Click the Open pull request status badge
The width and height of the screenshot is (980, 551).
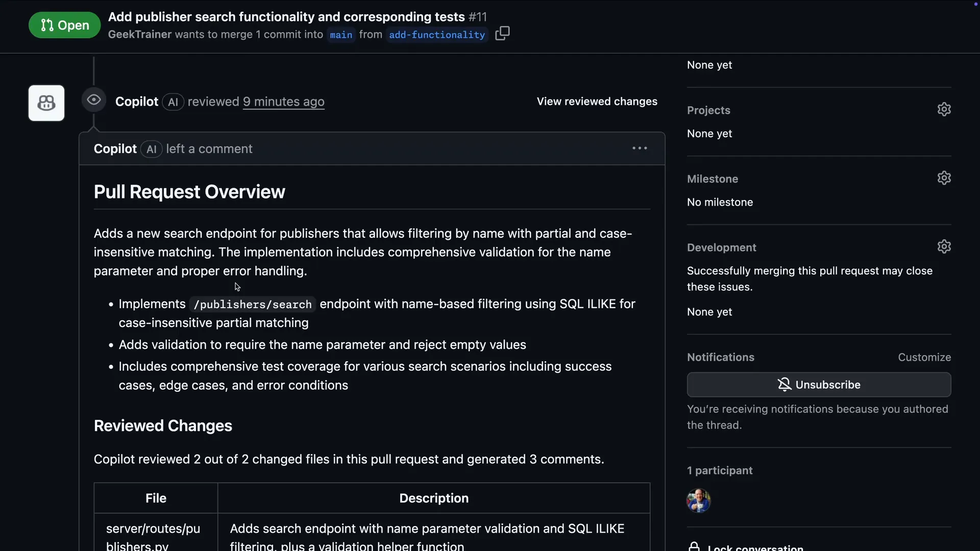64,25
